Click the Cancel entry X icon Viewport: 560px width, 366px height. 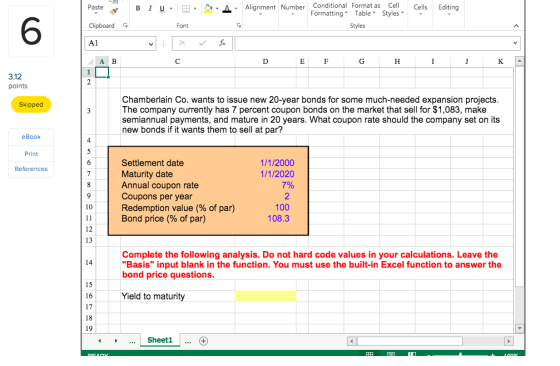[x=182, y=43]
